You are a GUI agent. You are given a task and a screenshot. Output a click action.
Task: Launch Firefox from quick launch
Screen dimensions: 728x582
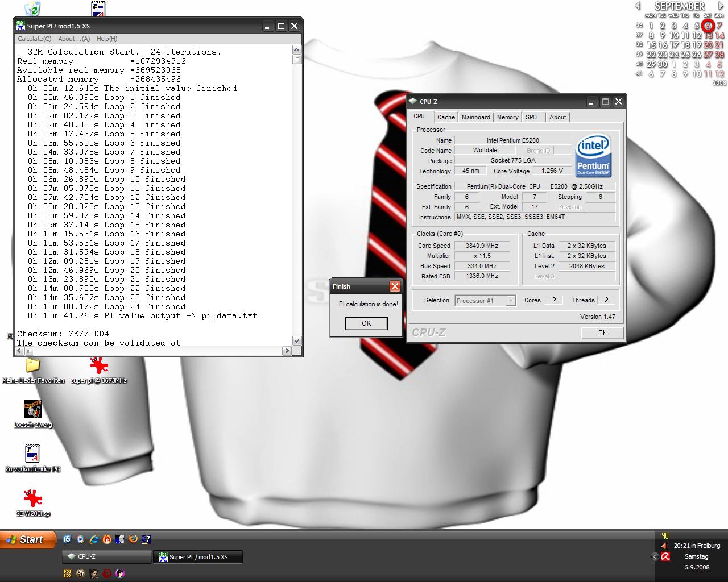133,539
